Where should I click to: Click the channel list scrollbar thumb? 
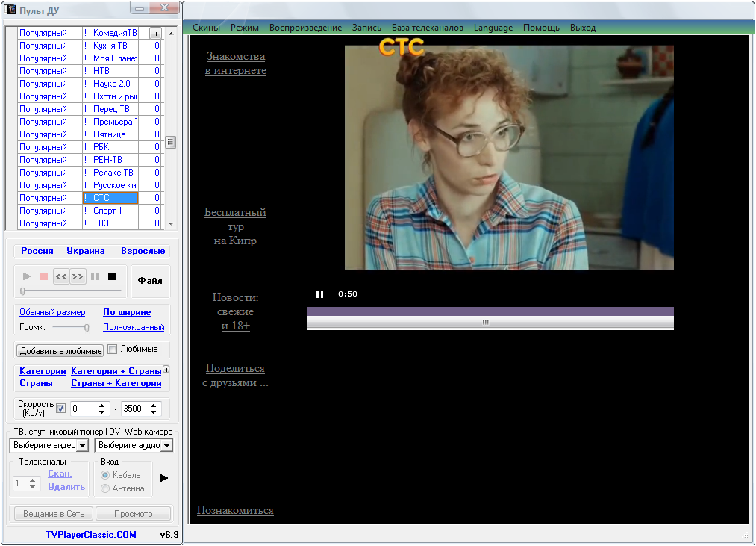coord(171,143)
